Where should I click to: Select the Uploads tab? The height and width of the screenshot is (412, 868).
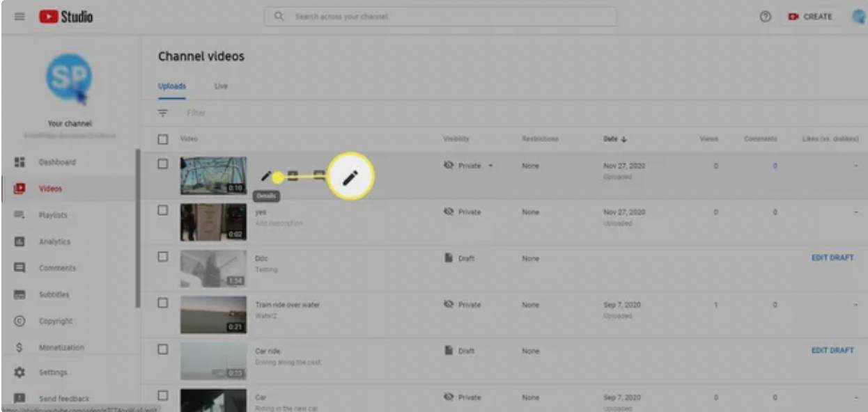(172, 86)
